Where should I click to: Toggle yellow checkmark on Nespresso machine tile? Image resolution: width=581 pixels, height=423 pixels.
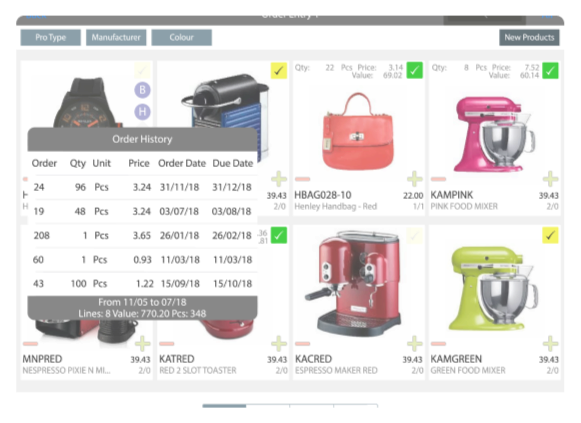point(279,70)
